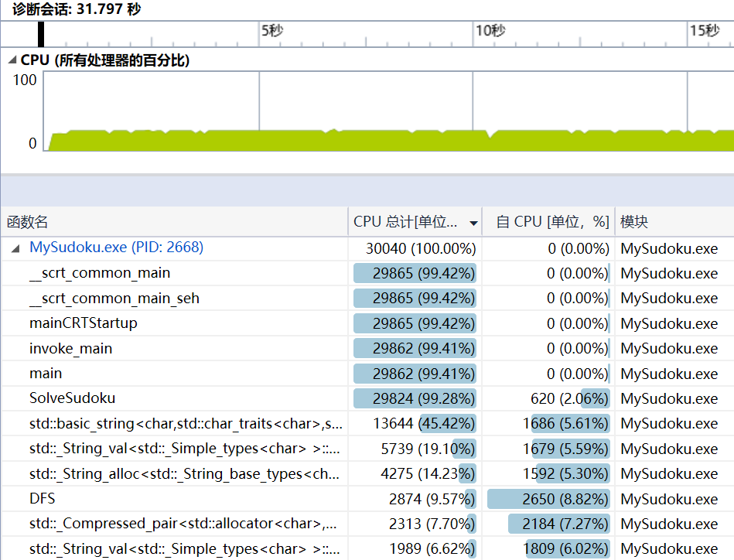734x560 pixels.
Task: Click the black selection handle on the timeline
Action: pyautogui.click(x=41, y=34)
